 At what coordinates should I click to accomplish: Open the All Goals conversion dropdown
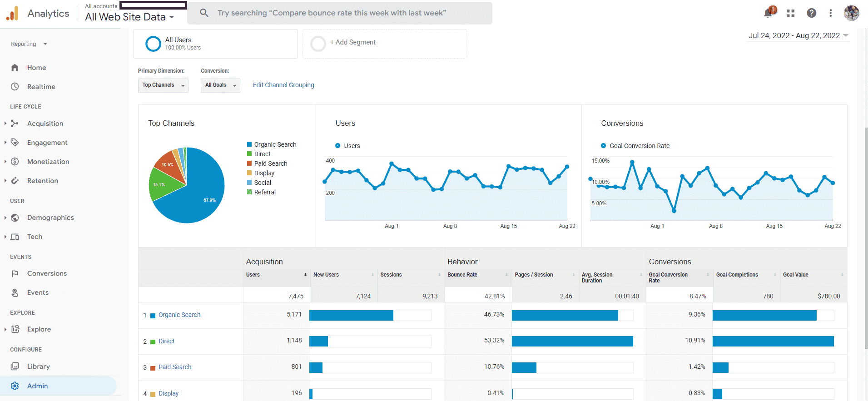(x=220, y=85)
